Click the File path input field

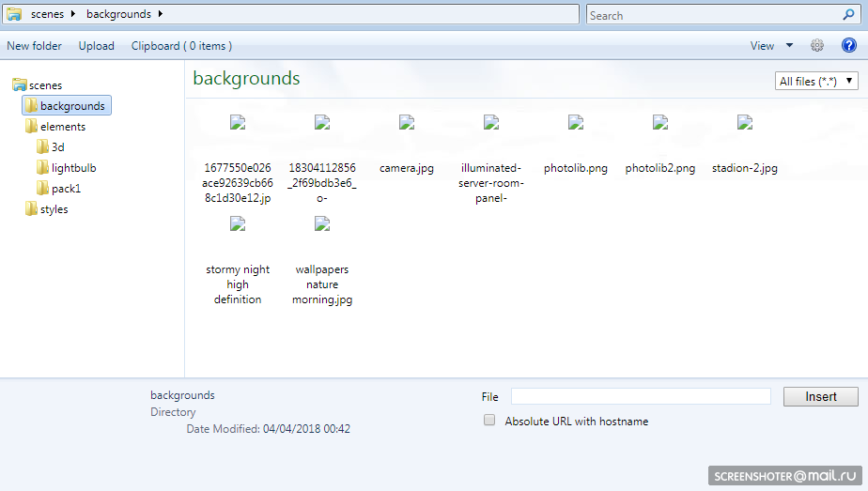641,396
